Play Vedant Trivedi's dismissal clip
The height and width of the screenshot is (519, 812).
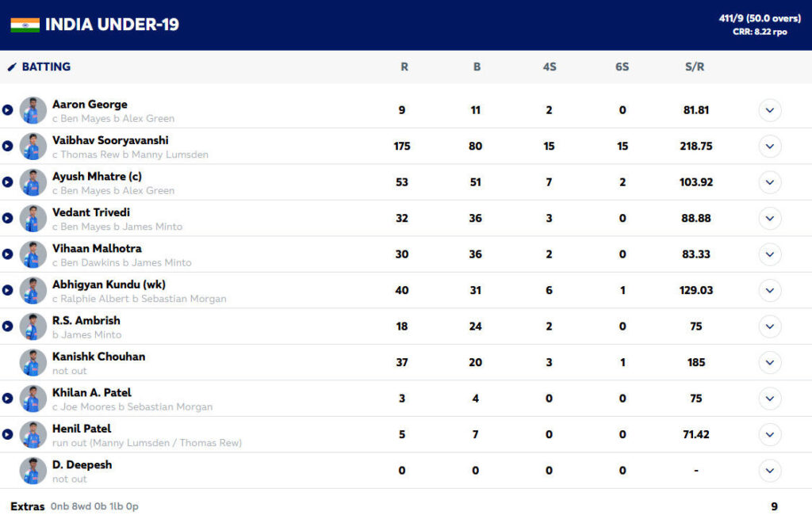click(7, 219)
